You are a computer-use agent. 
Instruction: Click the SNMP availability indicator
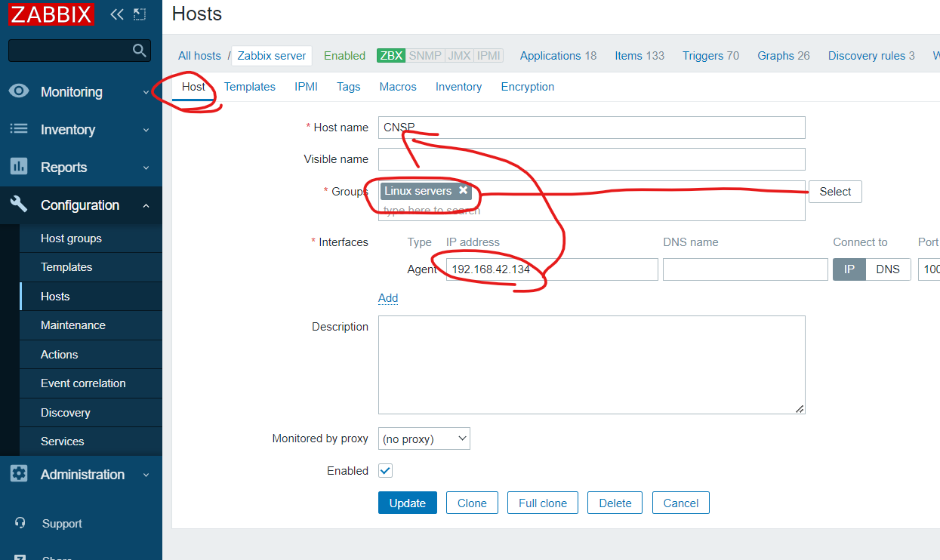[425, 56]
